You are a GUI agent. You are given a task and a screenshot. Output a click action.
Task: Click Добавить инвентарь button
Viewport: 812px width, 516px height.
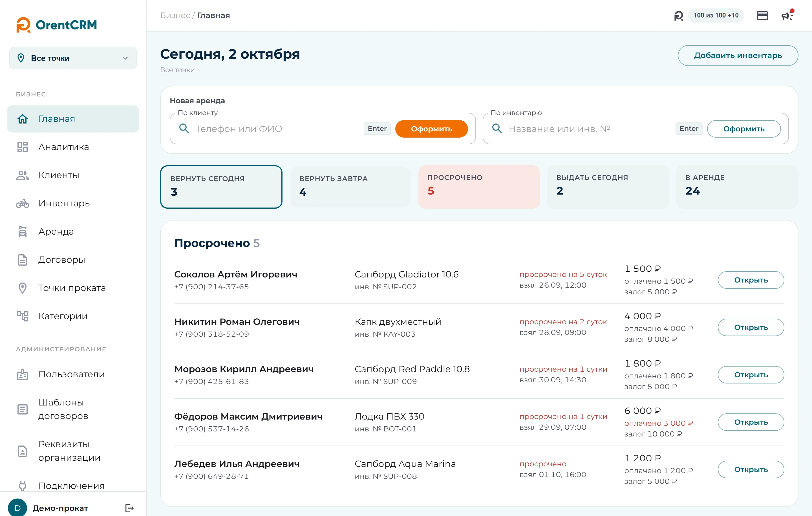click(x=738, y=56)
